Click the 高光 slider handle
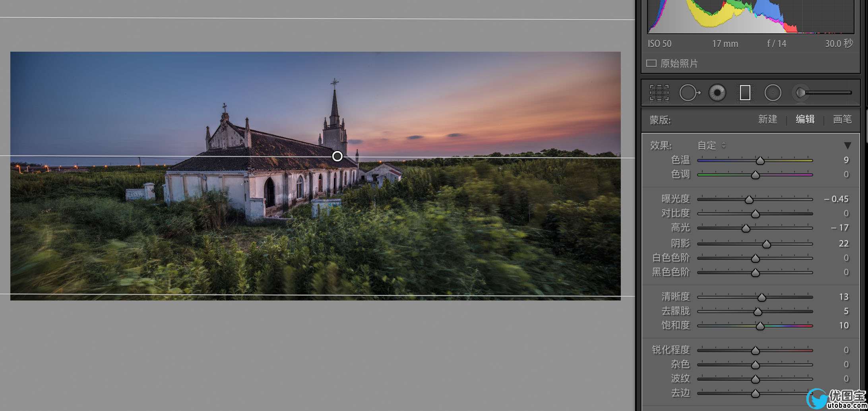Viewport: 868px width, 411px height. (746, 228)
